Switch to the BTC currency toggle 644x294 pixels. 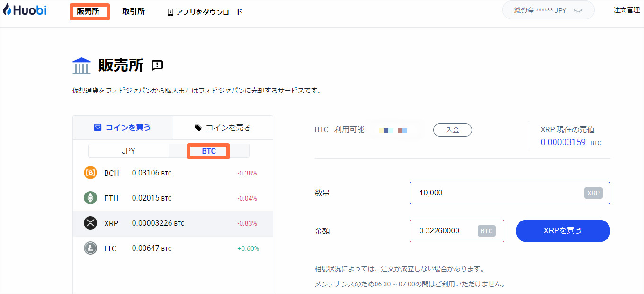pyautogui.click(x=209, y=151)
